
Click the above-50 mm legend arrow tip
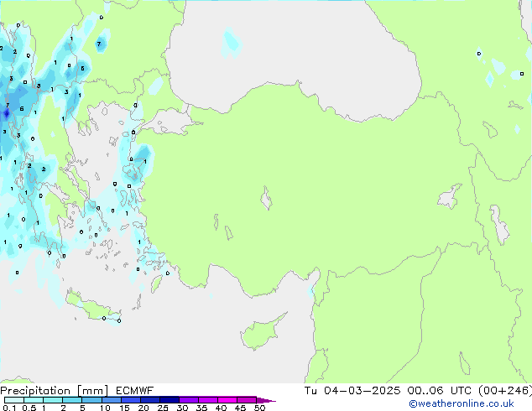pyautogui.click(x=266, y=400)
